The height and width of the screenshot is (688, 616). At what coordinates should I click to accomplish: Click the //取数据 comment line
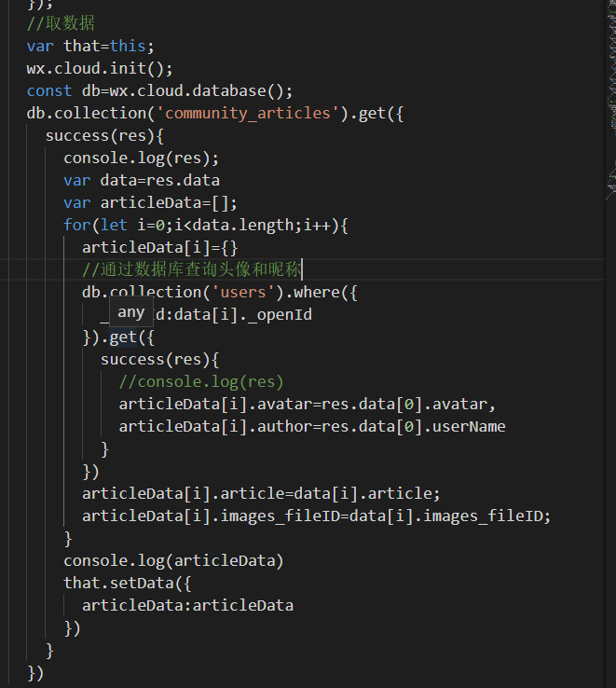coord(61,23)
